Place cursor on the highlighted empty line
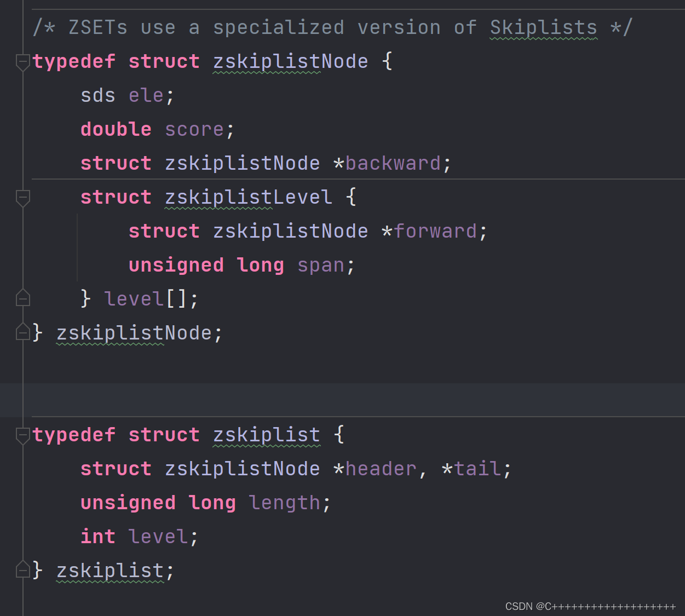Screen dimensions: 685x616 pyautogui.click(x=342, y=400)
